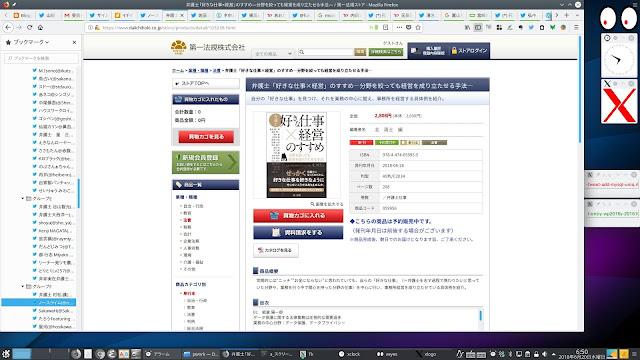Image resolution: width=640 pixels, height=360 pixels.
Task: Close the active 弁護士 tab
Action: pos(182,15)
